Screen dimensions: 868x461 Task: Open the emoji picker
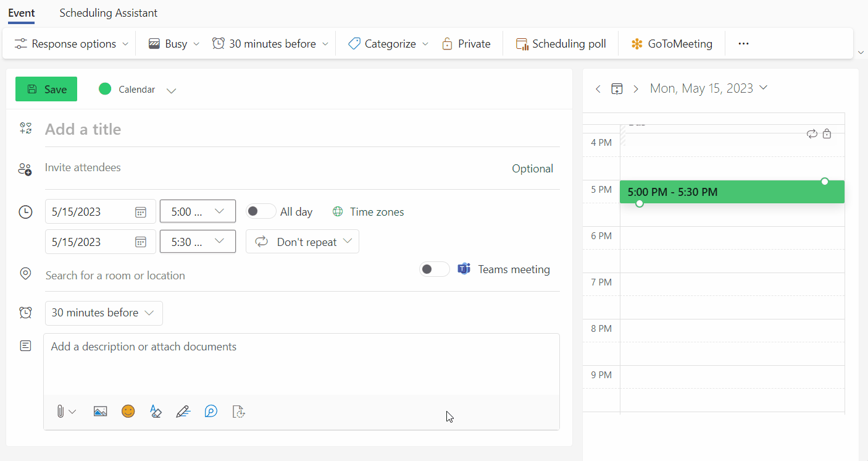(128, 411)
